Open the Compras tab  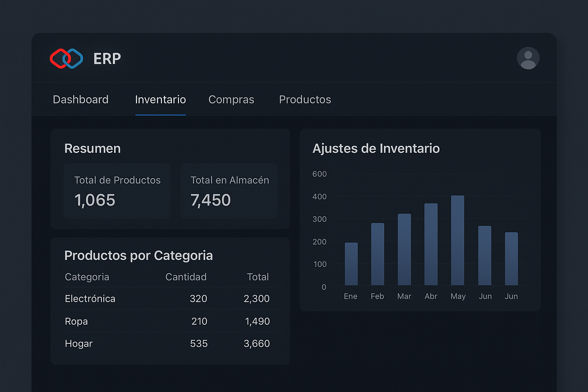click(x=231, y=100)
